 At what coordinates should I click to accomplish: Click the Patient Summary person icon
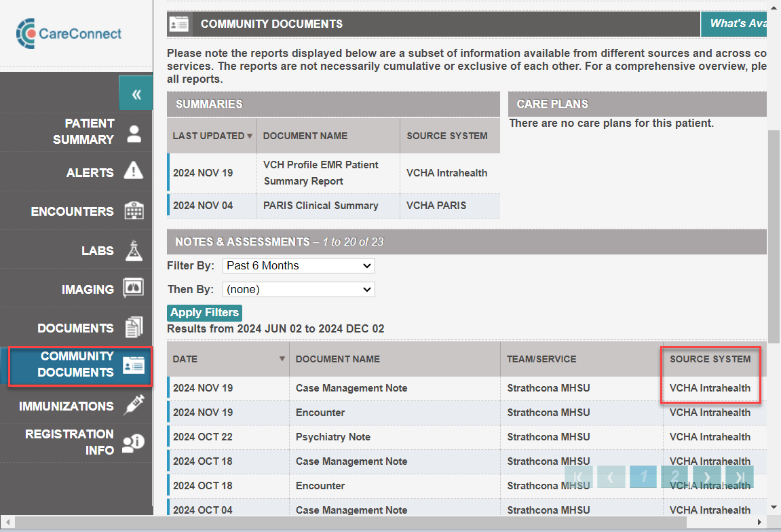click(134, 133)
